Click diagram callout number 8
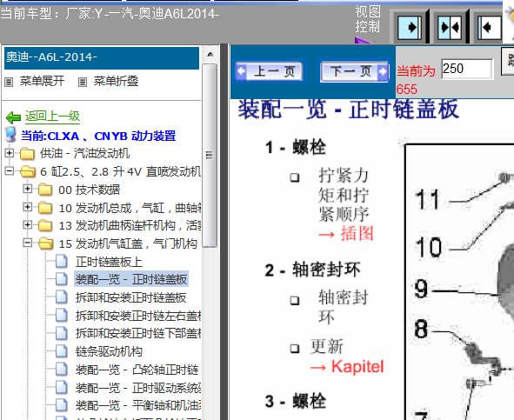Viewport: 514px width, 420px height. click(x=422, y=329)
